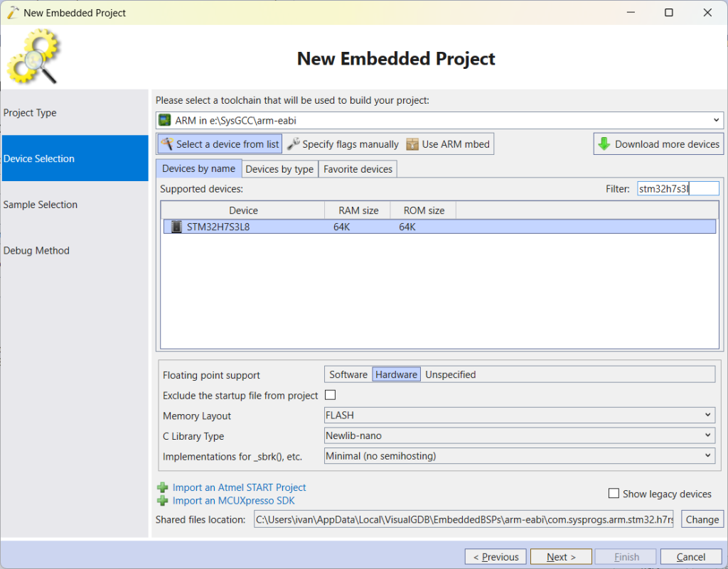Click the Import an Atmel START Project plus icon
Screen dimensions: 728x569
tap(164, 487)
